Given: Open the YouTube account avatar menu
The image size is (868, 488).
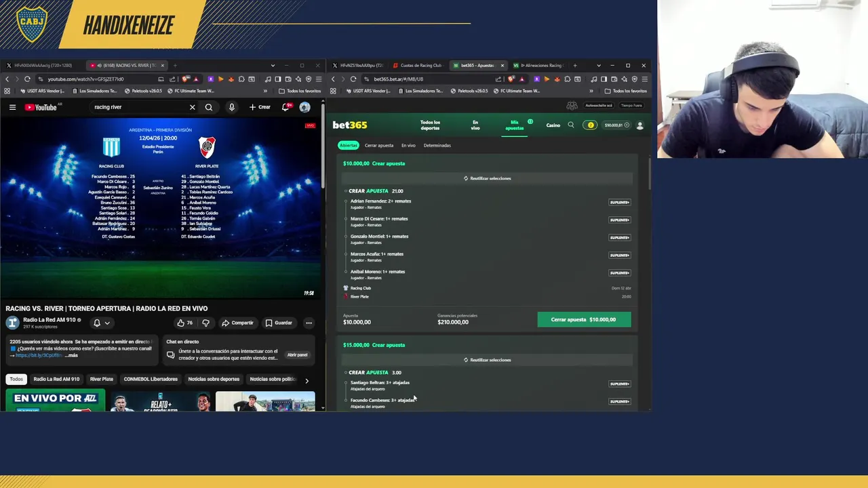Looking at the screenshot, I should click(x=304, y=107).
